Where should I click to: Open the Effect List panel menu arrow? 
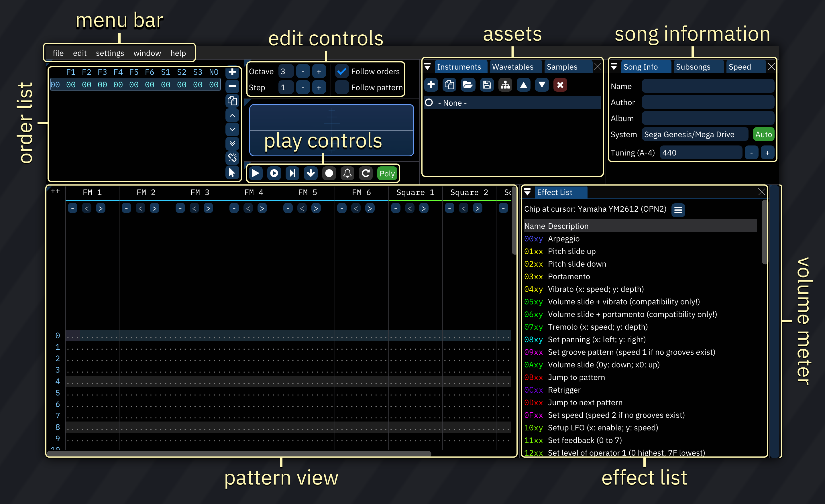[528, 192]
